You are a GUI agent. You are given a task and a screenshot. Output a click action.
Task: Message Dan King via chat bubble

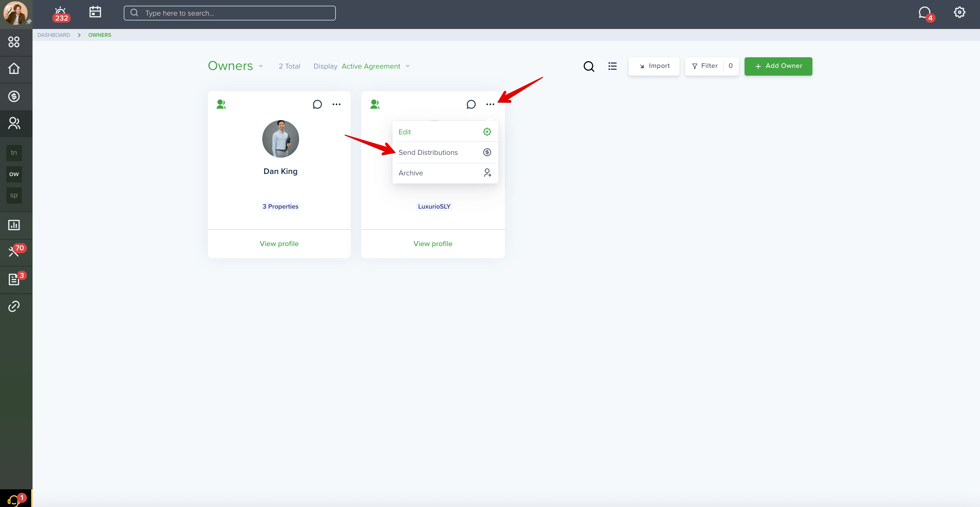(x=317, y=104)
